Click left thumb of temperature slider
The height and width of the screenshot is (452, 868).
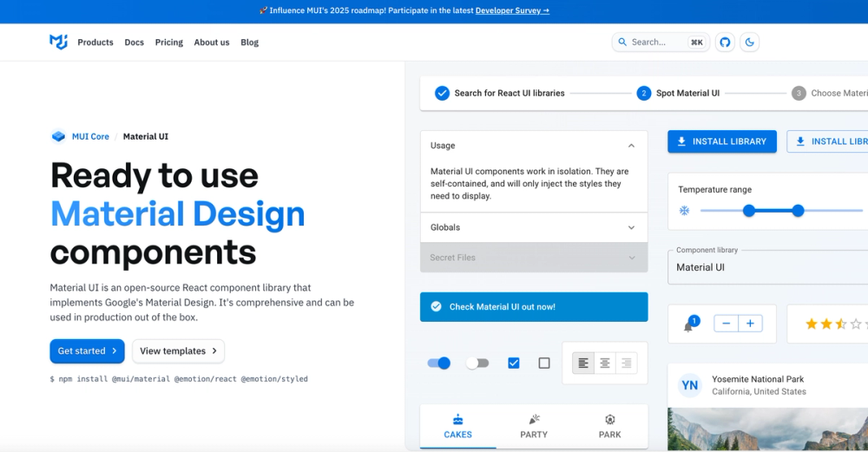tap(749, 210)
